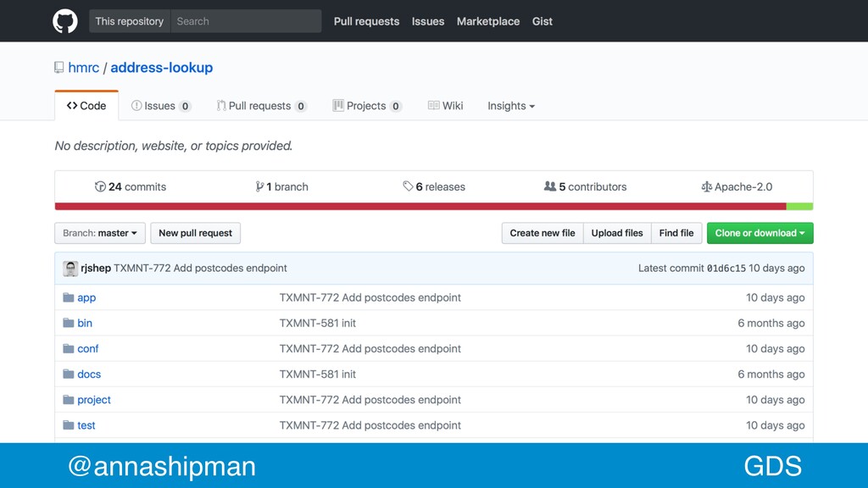Click the contributors people icon
868x488 pixels.
coord(549,186)
